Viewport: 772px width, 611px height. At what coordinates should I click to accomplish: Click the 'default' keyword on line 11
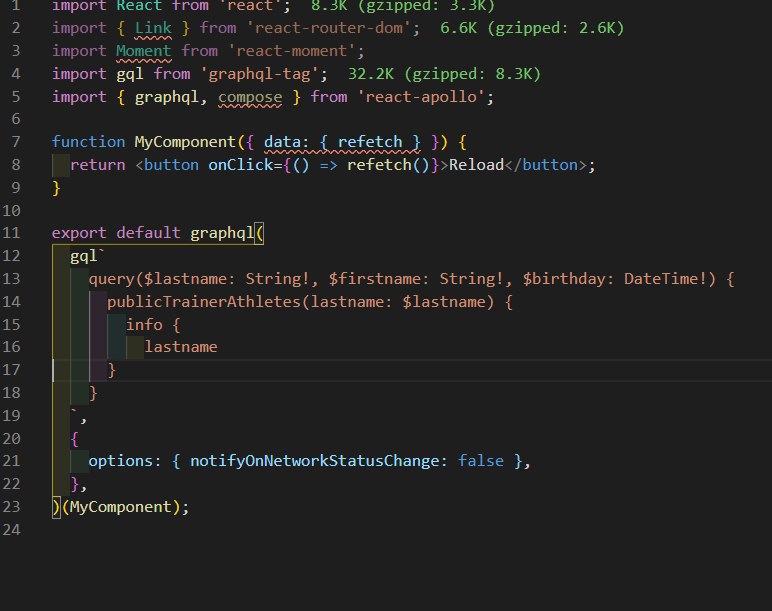148,232
